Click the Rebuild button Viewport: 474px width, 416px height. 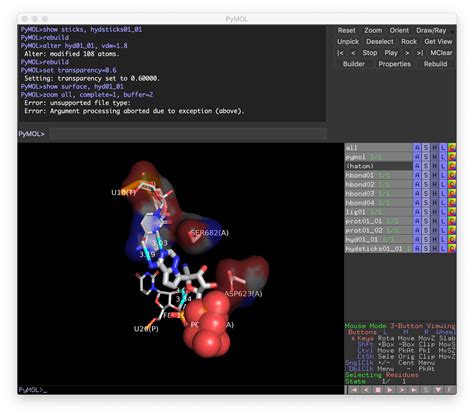(435, 64)
